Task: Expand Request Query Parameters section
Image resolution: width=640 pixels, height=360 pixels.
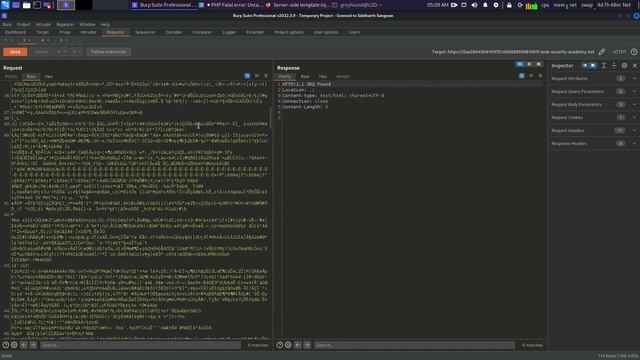Action: (x=593, y=91)
